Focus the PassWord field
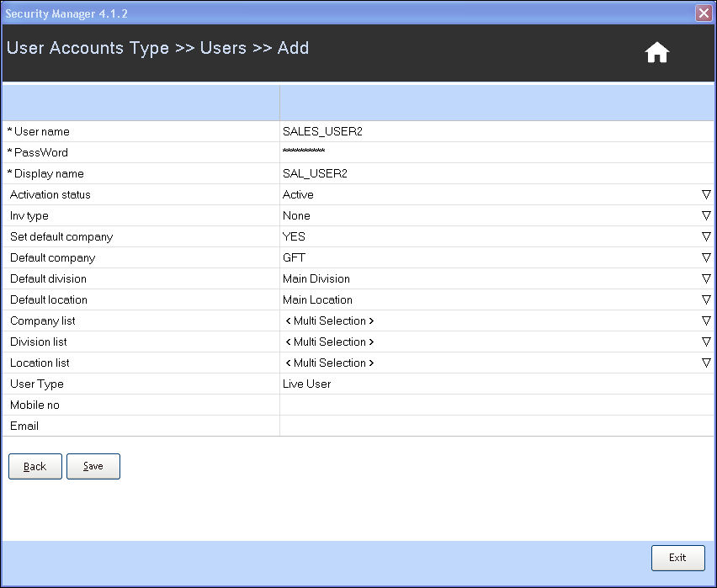This screenshot has height=588, width=717. [497, 153]
